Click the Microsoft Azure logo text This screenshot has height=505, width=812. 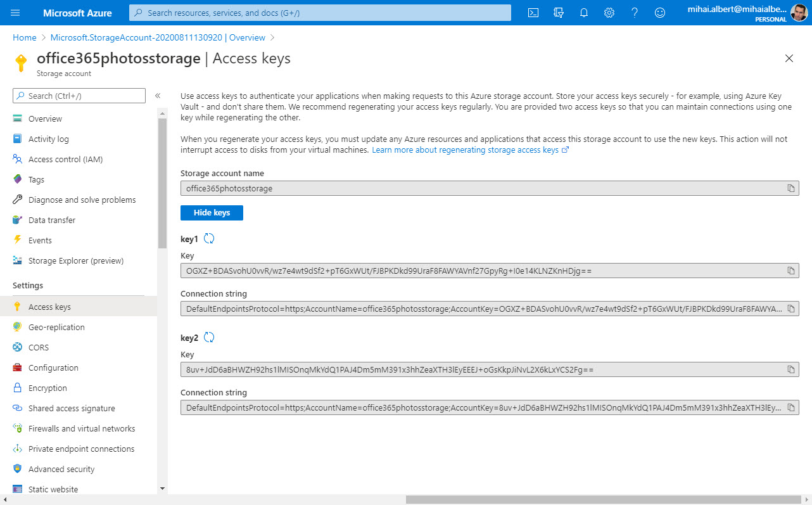77,13
